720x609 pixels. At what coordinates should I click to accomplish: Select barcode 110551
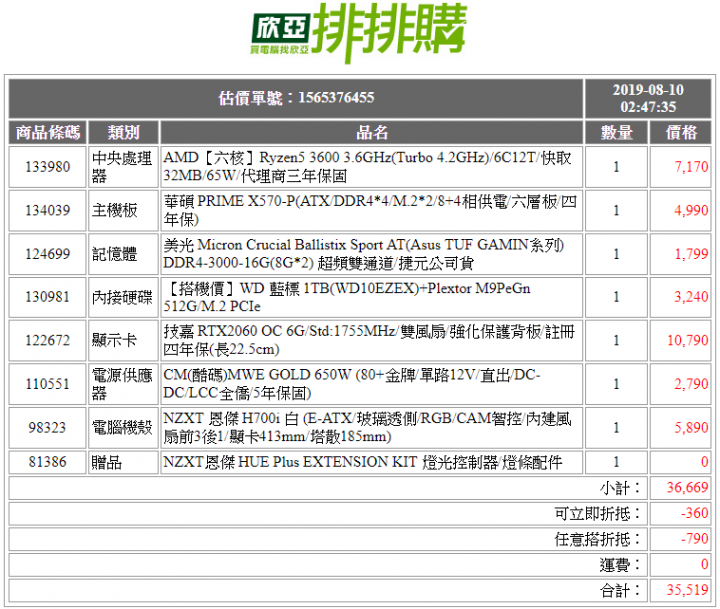(47, 384)
